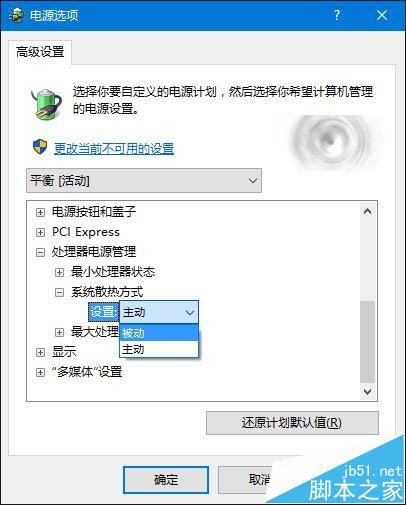Click the UAC shield icon

40,147
